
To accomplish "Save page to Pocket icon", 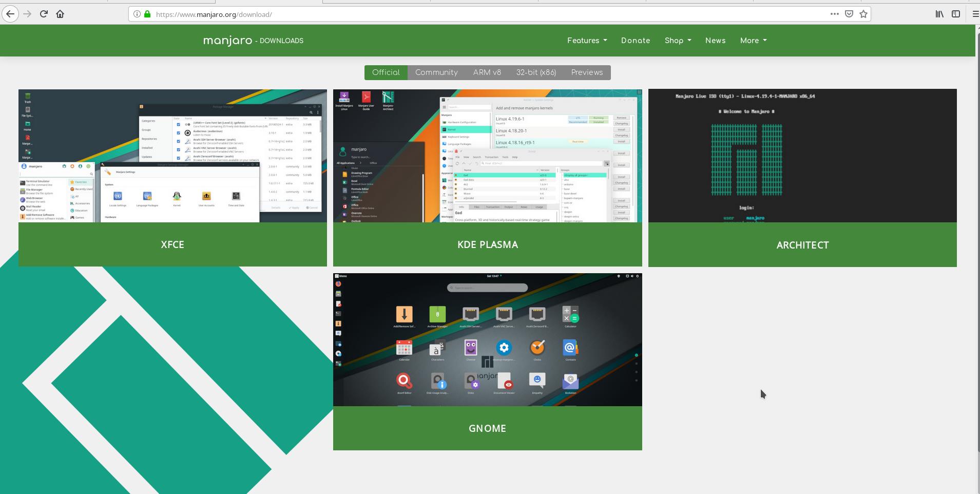I will click(x=849, y=14).
